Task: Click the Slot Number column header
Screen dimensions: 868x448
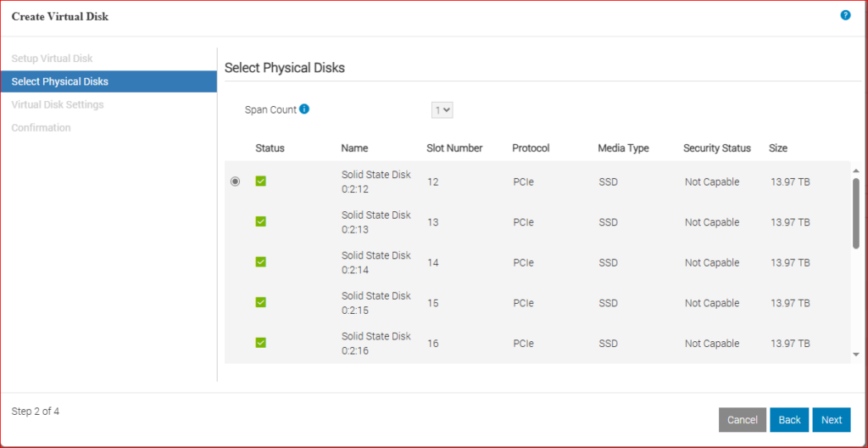Action: (x=454, y=148)
